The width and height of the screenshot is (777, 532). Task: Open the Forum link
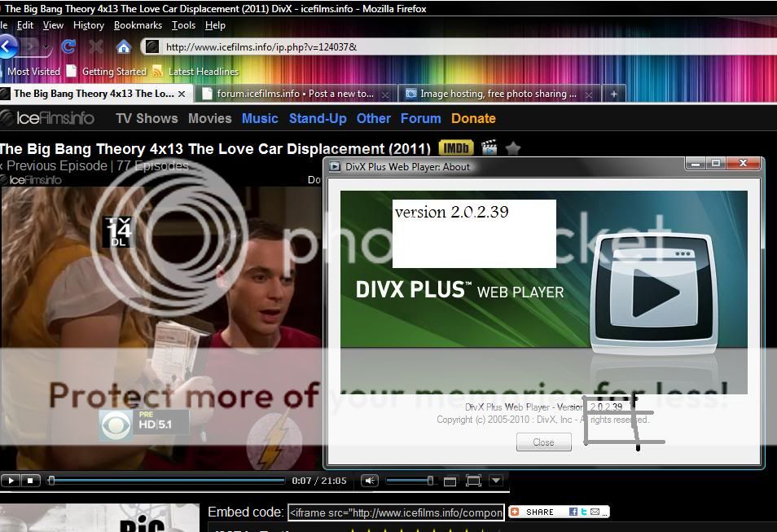421,118
